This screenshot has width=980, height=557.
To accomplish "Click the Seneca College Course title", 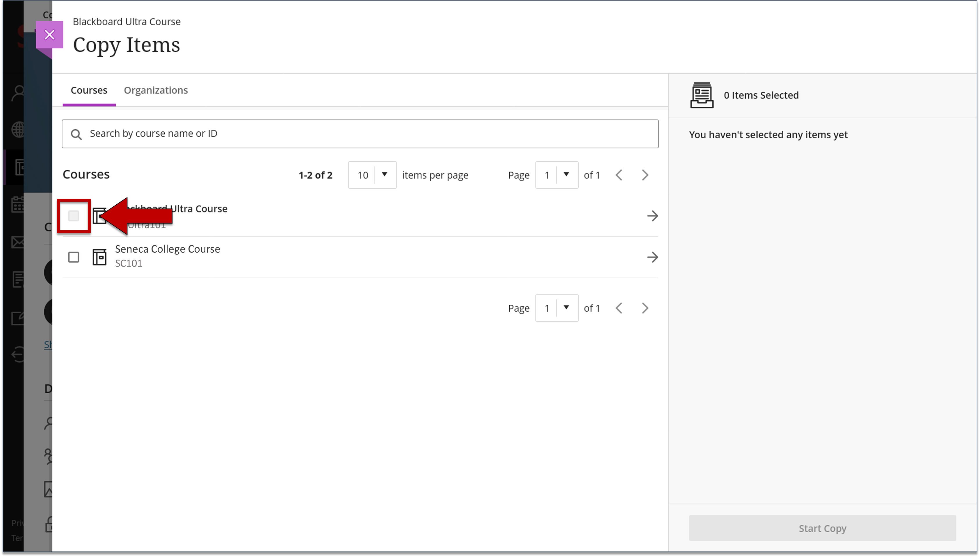I will point(168,249).
